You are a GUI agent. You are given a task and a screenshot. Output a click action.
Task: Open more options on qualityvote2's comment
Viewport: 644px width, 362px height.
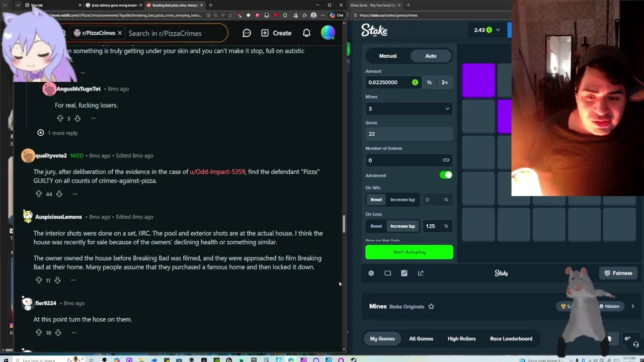point(75,194)
